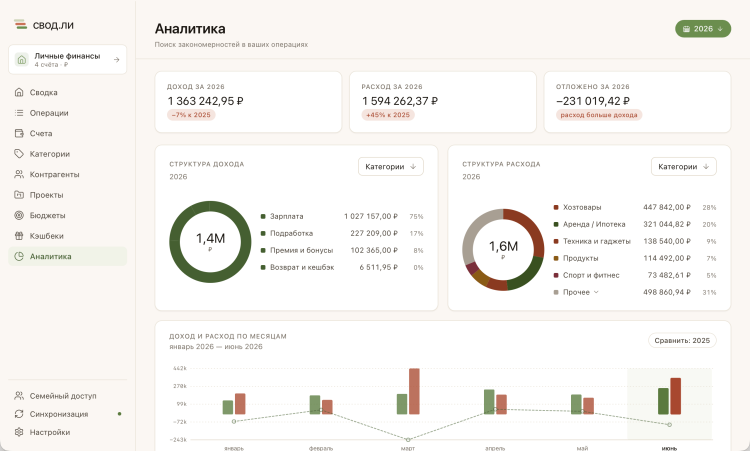Click the Счета wallet icon
The height and width of the screenshot is (451, 750).
tap(19, 133)
